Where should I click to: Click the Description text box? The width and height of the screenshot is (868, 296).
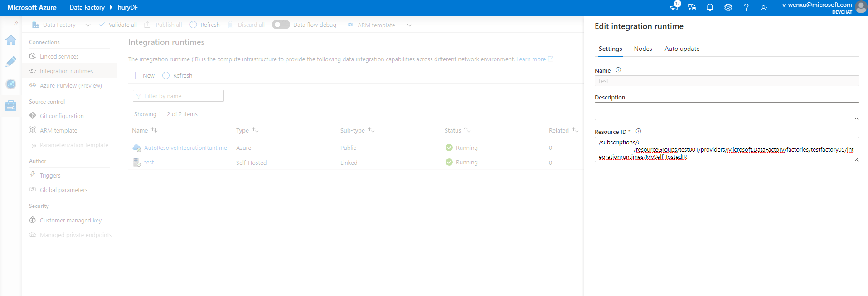pyautogui.click(x=727, y=111)
